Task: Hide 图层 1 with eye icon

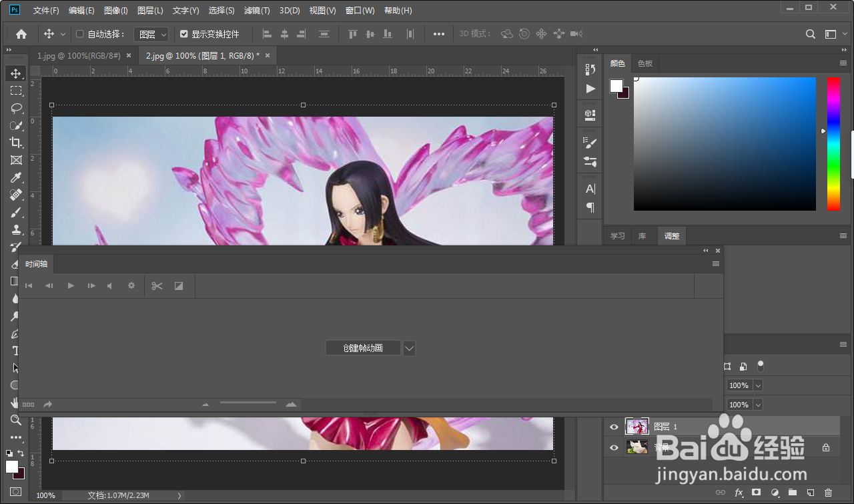Action: point(614,427)
